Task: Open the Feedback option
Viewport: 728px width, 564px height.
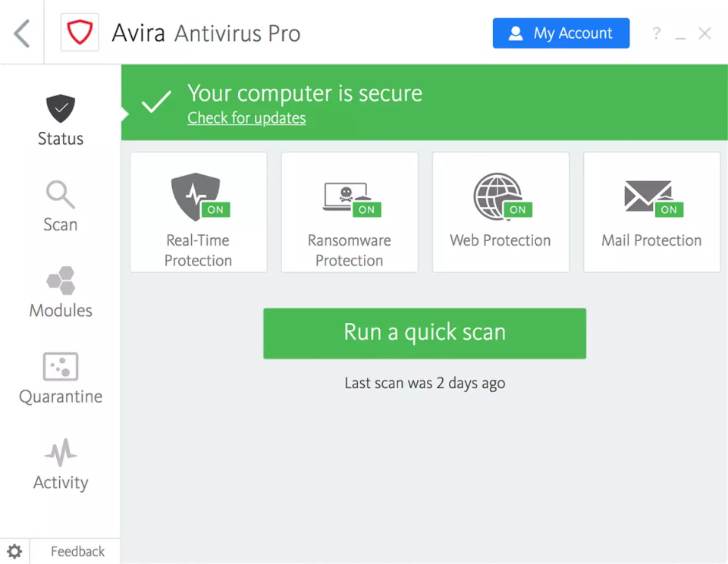Action: pyautogui.click(x=77, y=551)
